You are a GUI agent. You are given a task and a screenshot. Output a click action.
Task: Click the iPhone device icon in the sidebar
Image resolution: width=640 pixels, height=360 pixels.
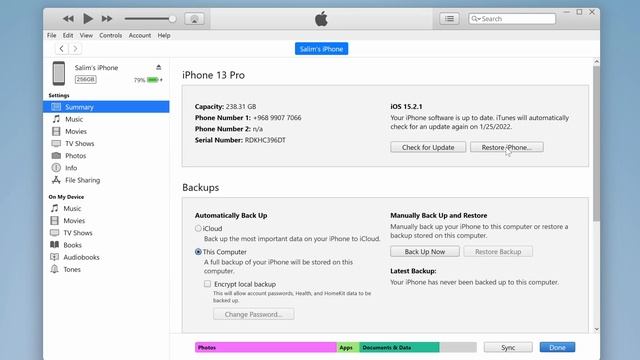point(59,73)
